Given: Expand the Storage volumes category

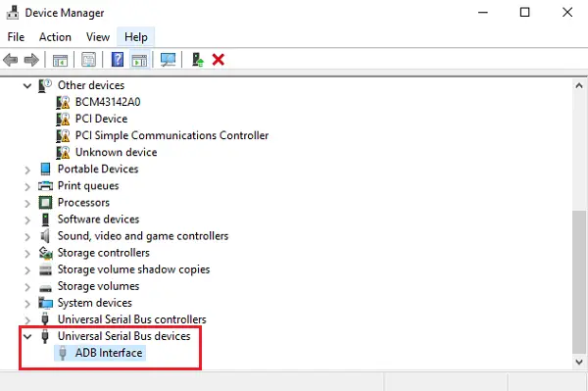Looking at the screenshot, I should 27,287.
